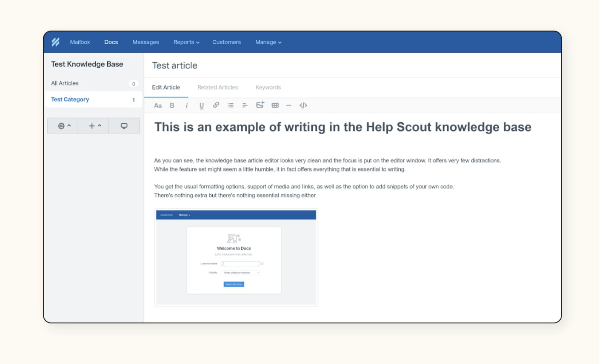Open the settings gear dropdown
Image resolution: width=599 pixels, height=364 pixels.
tap(63, 126)
